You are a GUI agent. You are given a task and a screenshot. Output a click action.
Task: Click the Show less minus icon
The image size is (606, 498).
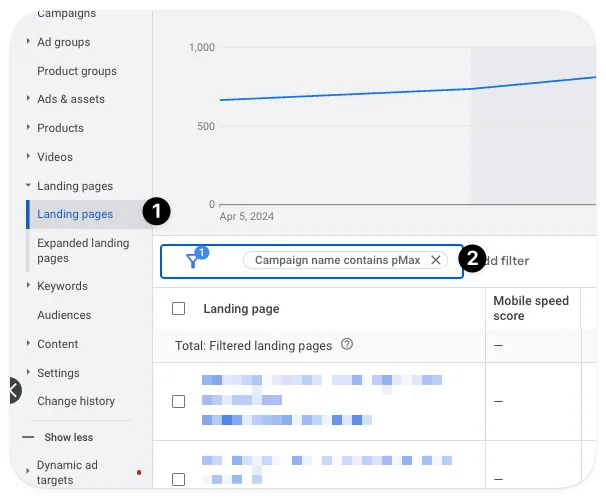[x=28, y=437]
